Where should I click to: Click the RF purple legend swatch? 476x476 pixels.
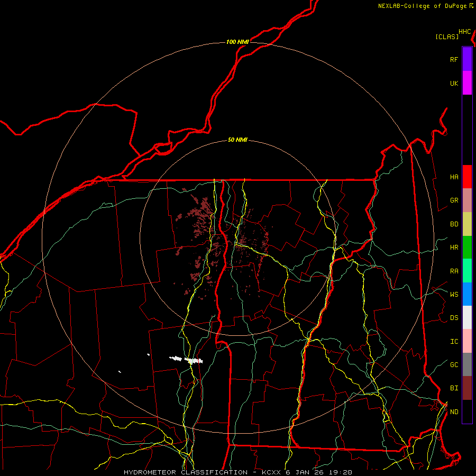tap(467, 59)
